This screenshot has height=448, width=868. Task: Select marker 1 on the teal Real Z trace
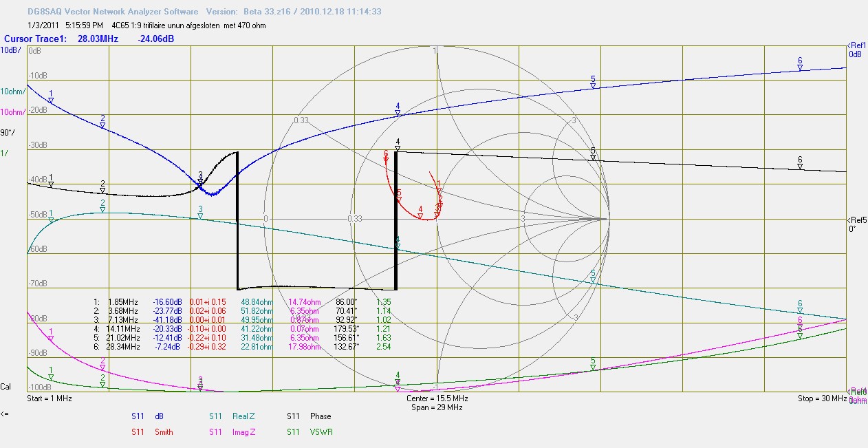(x=51, y=218)
